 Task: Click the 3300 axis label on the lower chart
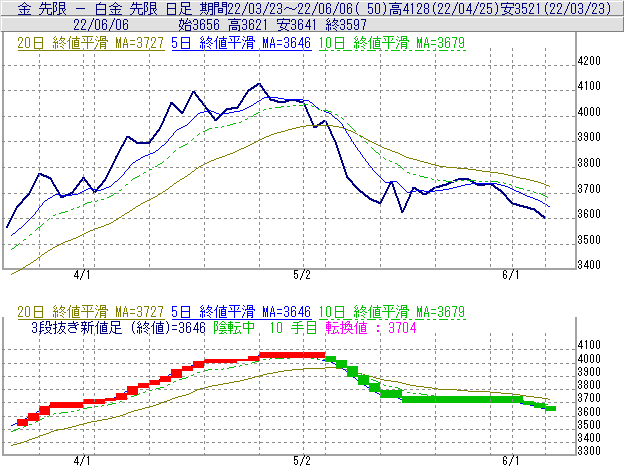coord(589,451)
